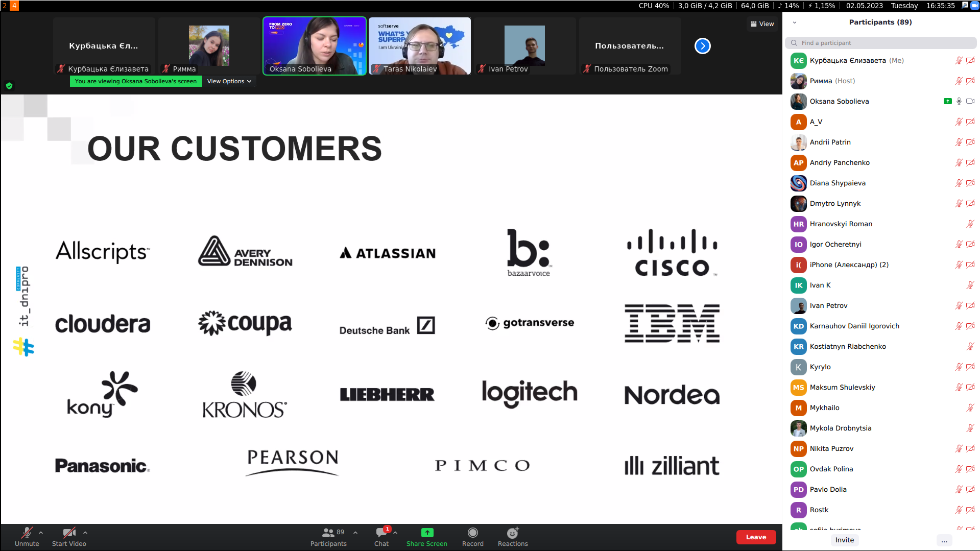Click video-off icon for Pavlo Dolia

970,489
